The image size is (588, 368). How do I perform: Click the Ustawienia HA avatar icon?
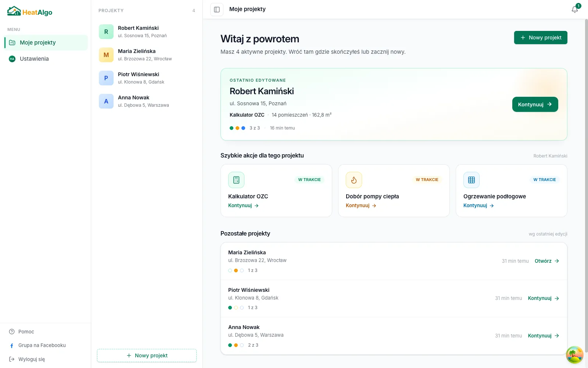12,59
